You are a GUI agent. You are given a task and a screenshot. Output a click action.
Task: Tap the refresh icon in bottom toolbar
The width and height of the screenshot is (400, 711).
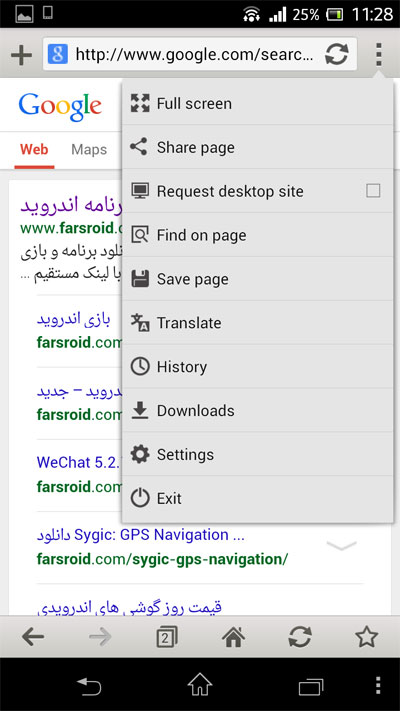coord(300,637)
